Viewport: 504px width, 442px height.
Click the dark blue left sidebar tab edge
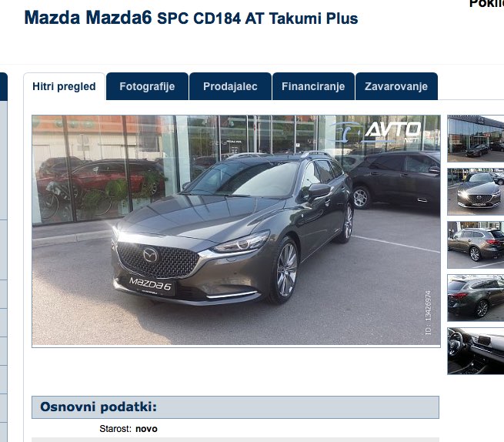(x=4, y=87)
